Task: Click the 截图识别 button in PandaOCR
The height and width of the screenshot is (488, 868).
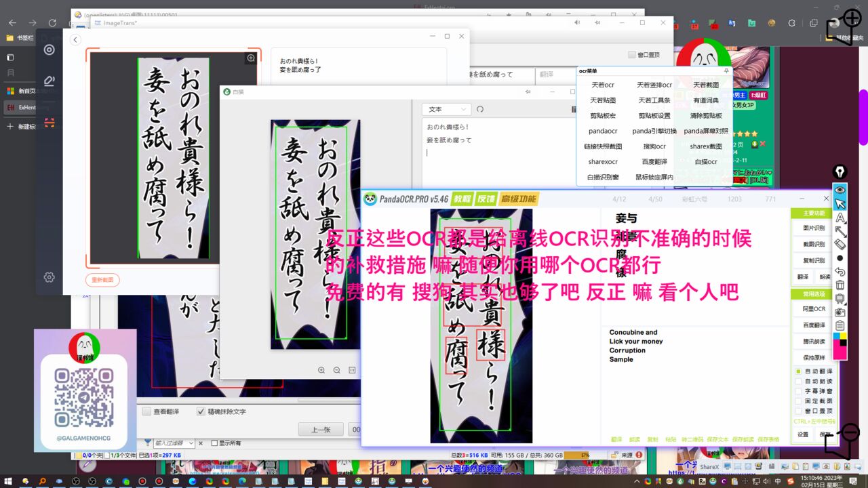Action: pos(813,244)
